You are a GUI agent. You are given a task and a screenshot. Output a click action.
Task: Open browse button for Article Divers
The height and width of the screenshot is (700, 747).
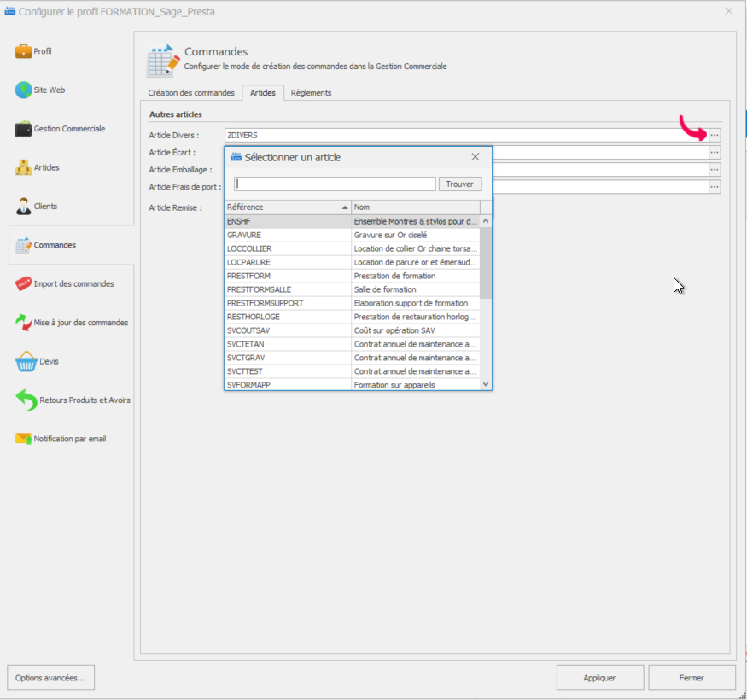click(715, 135)
